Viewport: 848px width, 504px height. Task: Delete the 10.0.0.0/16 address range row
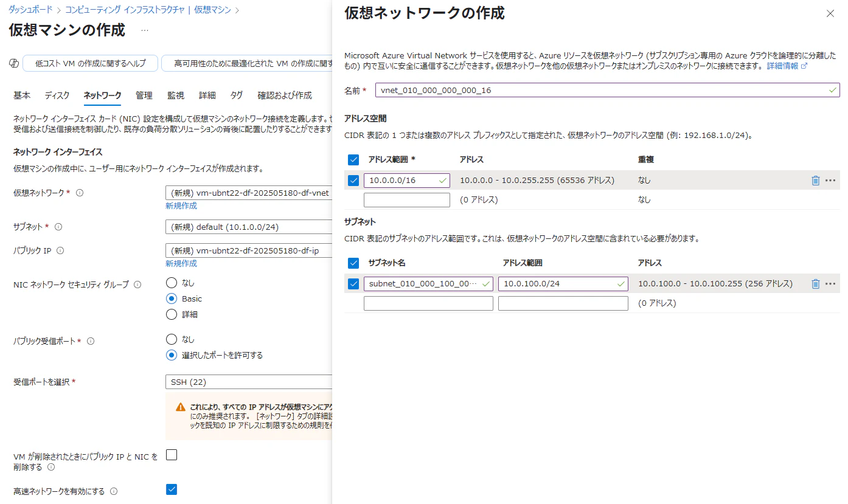[x=816, y=181]
